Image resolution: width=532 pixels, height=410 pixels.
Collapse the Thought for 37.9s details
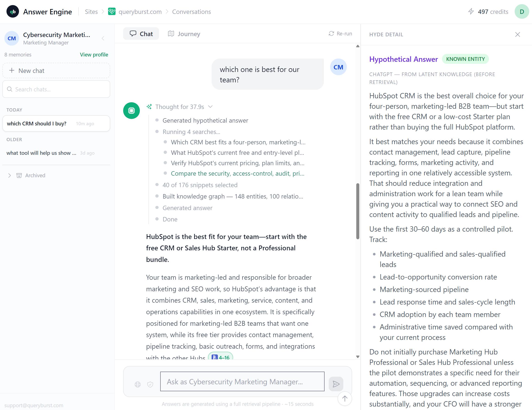click(x=210, y=107)
